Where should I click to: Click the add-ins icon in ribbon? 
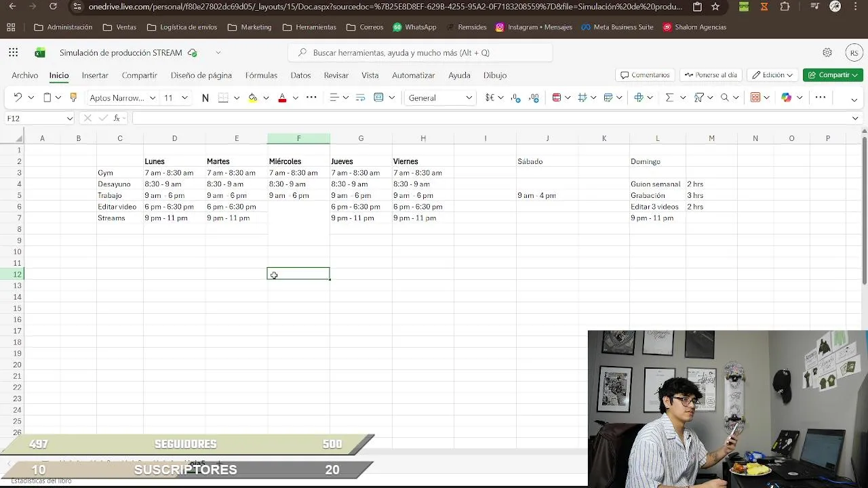click(755, 98)
